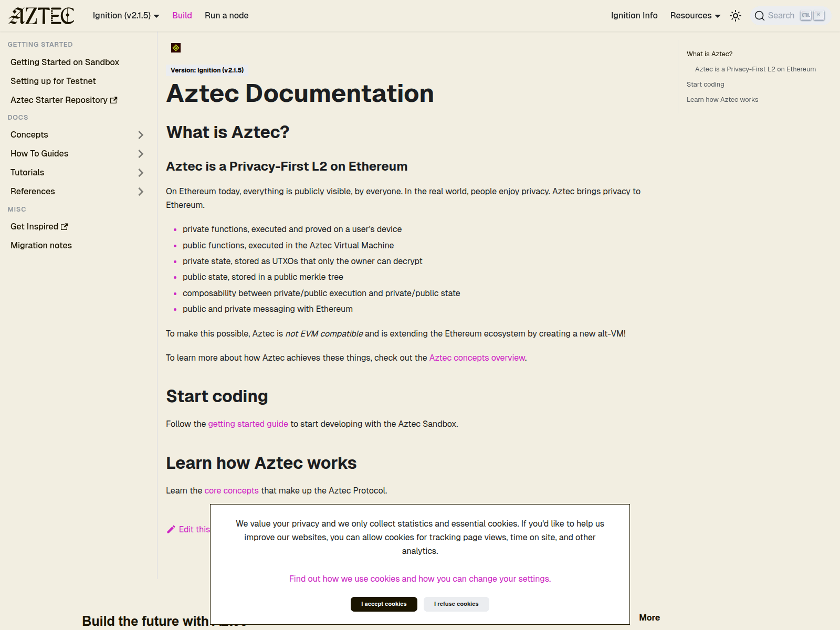The width and height of the screenshot is (840, 630).
Task: Open Setting up for Testnet
Action: 53,81
